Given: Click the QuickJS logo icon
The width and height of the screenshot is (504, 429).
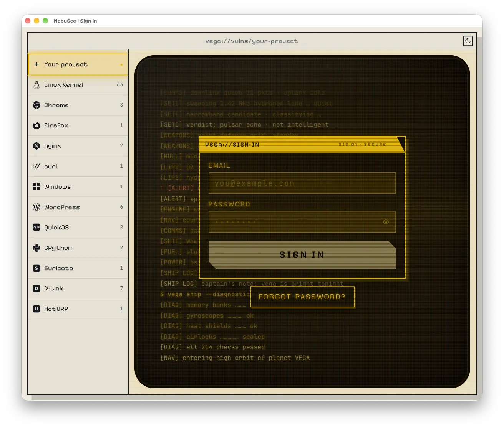Looking at the screenshot, I should click(x=36, y=227).
